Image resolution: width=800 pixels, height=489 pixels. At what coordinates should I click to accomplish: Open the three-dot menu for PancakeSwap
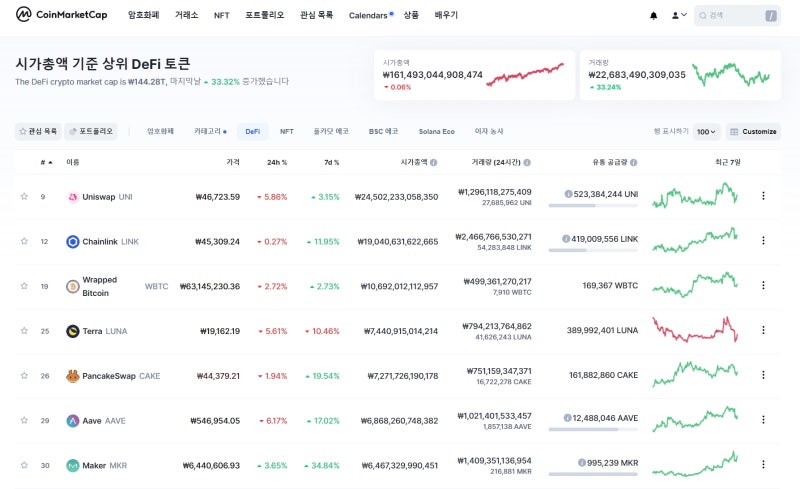tap(763, 375)
